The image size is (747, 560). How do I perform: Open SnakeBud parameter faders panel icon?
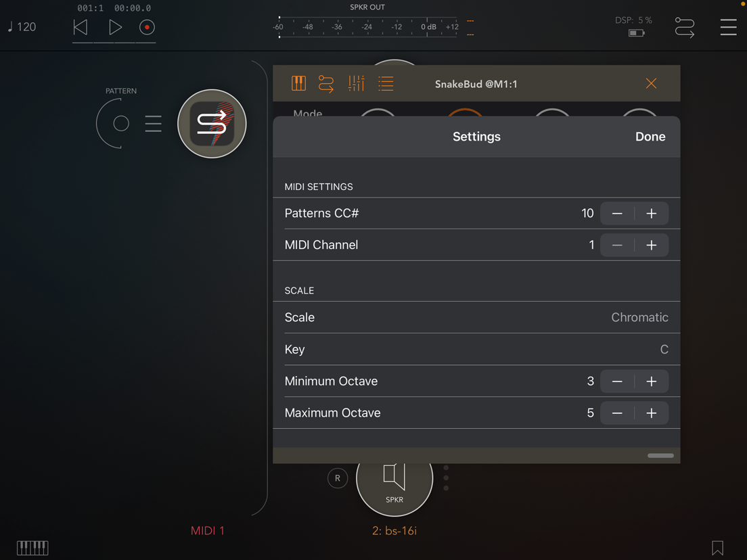(x=356, y=83)
